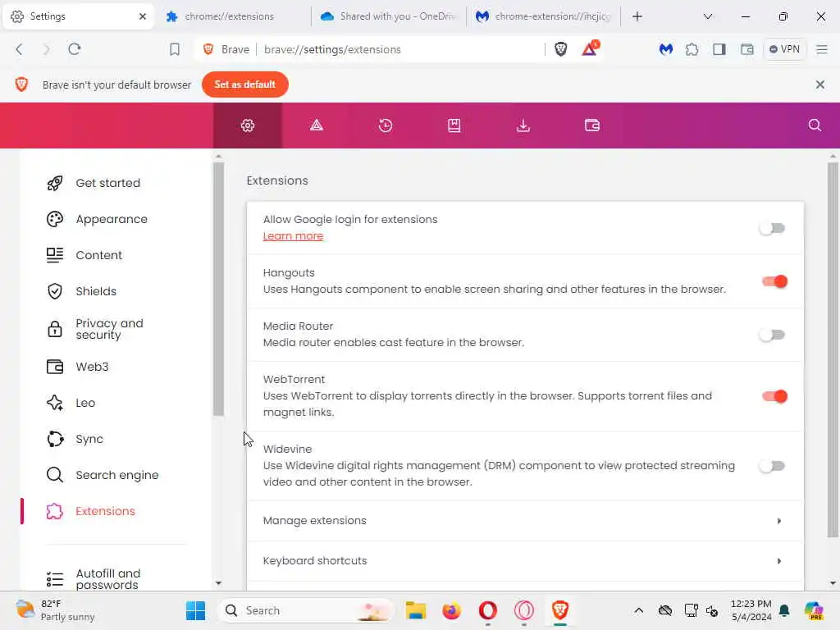Screen dimensions: 840x630
Task: Open the Bookmarks icon in the settings toolbar
Action: (x=454, y=126)
